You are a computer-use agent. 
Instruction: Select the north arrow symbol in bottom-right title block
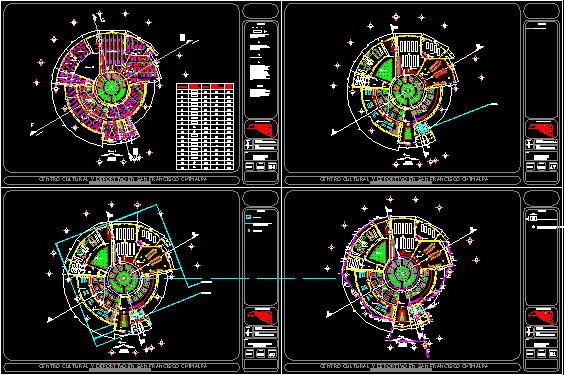[x=529, y=331]
